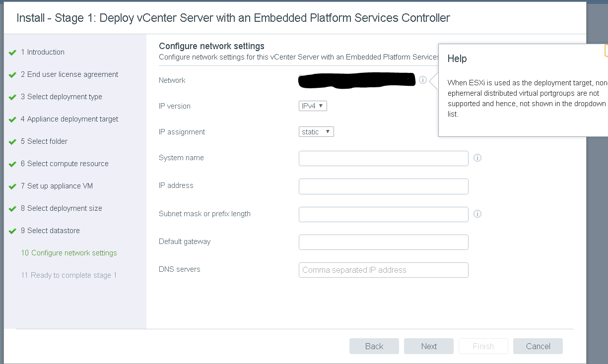This screenshot has height=364, width=608.
Task: Click the Introduction step green checkmark
Action: 13,53
